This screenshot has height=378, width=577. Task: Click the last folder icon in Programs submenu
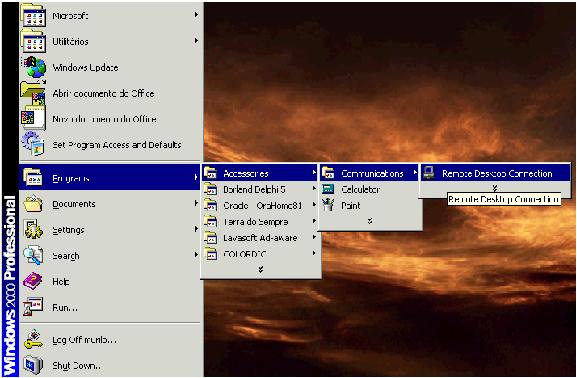point(211,254)
